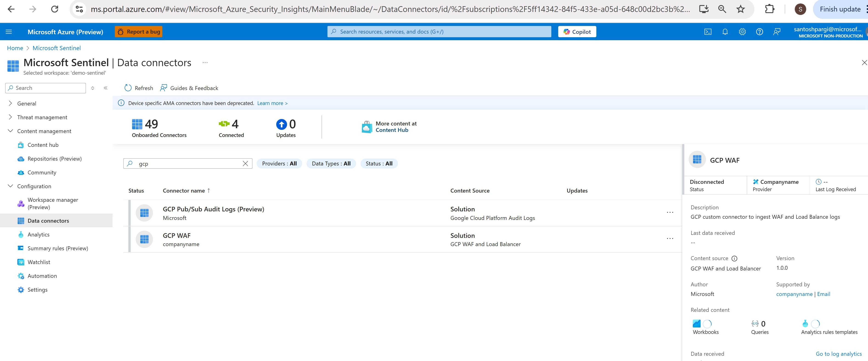868x361 pixels.
Task: Open the Providers All filter
Action: [x=279, y=163]
